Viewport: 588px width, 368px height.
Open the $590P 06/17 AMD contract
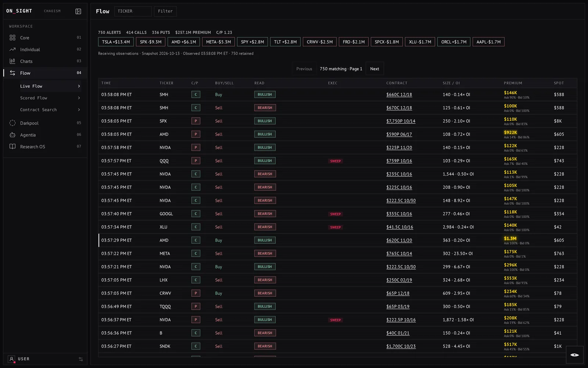[x=399, y=134]
